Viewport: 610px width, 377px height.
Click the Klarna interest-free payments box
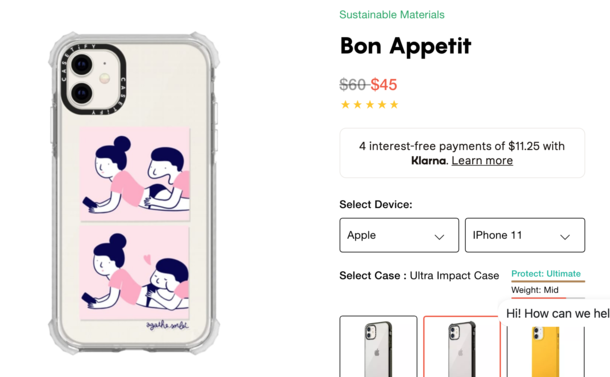pos(462,153)
